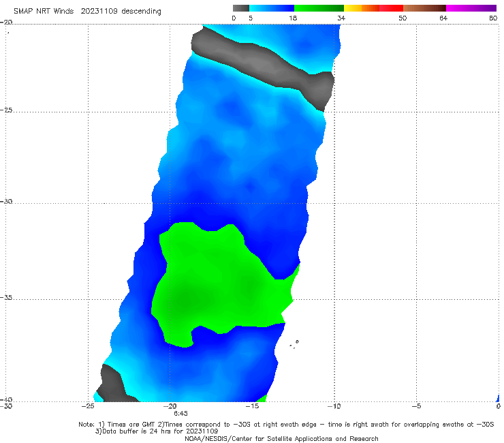
Task: Click the note "3)Data buffer is 24 hrs"
Action: [x=157, y=431]
